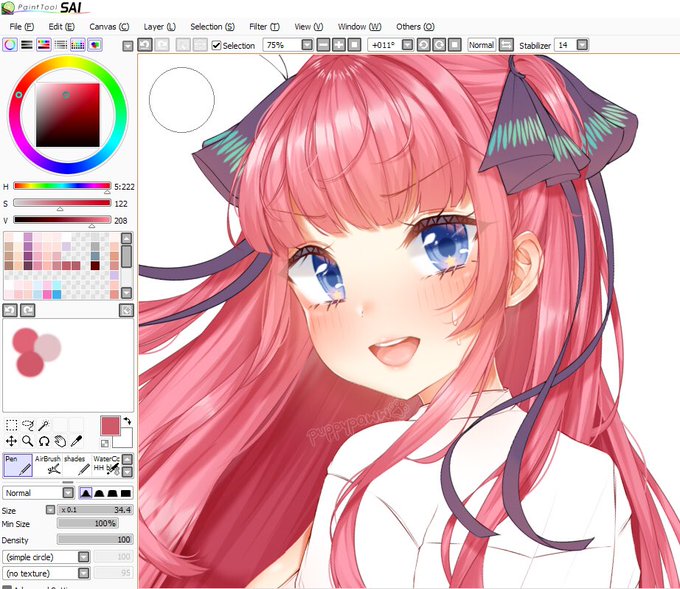680x589 pixels.
Task: Select the rotate view tool
Action: (44, 441)
